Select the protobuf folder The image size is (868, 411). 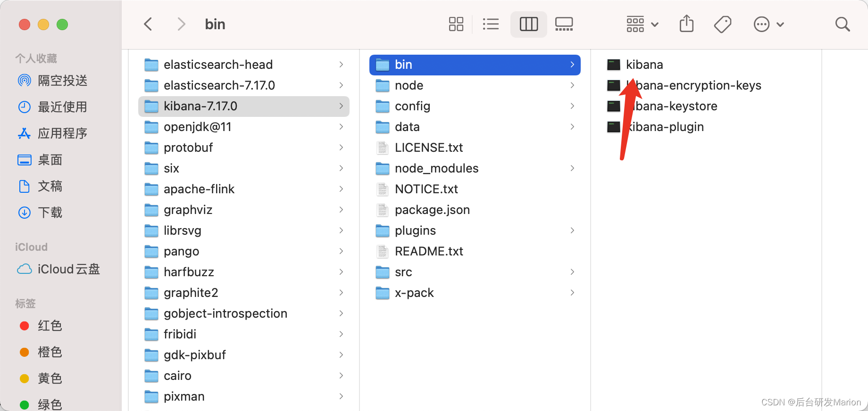244,148
